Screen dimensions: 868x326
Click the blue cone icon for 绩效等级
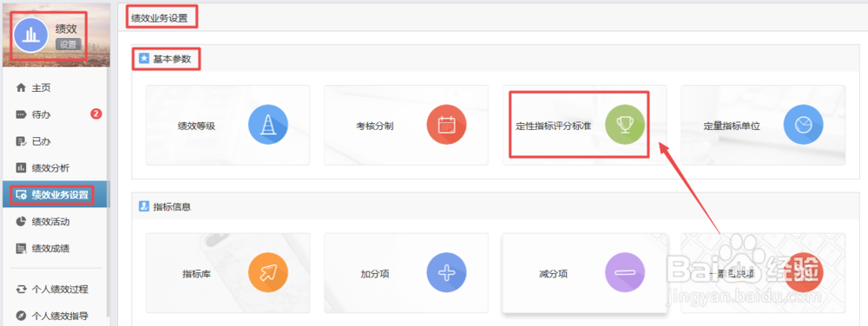pyautogui.click(x=268, y=125)
